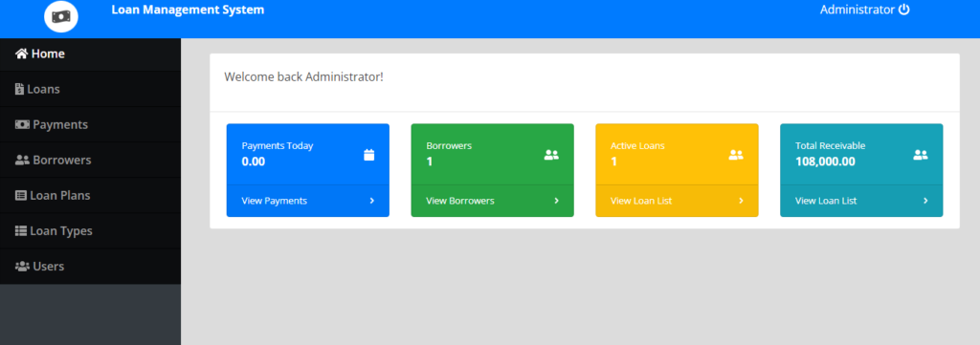980x345 pixels.
Task: Click the 108,000.00 receivable value
Action: (825, 162)
